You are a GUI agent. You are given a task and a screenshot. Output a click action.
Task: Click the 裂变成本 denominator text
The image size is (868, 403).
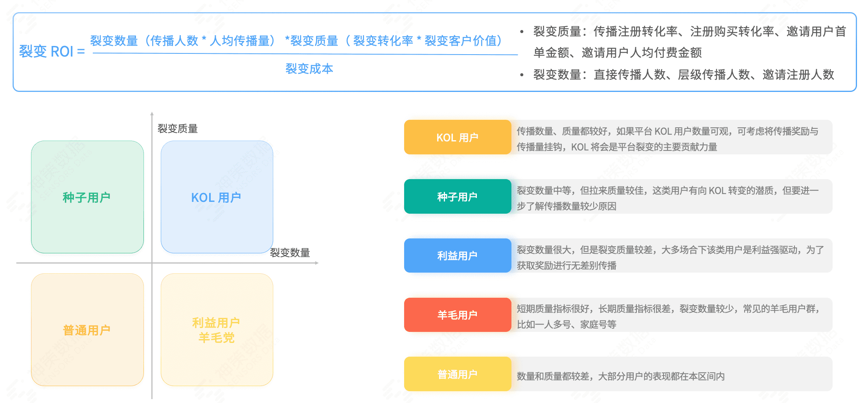[309, 69]
